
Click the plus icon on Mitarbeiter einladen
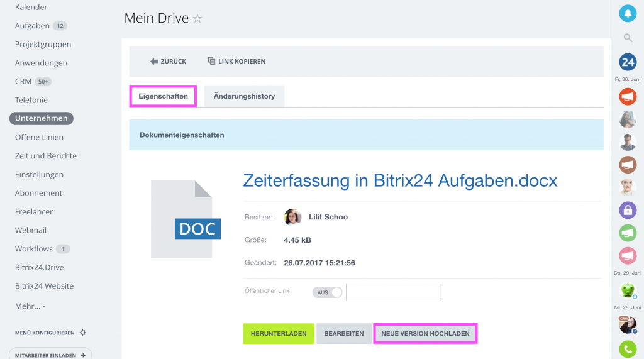point(84,355)
